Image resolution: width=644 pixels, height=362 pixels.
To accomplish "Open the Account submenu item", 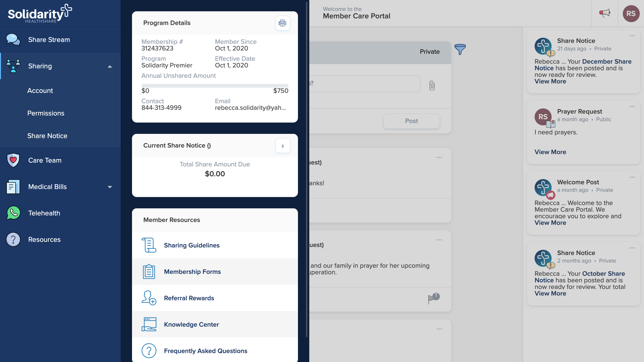I will click(x=40, y=90).
